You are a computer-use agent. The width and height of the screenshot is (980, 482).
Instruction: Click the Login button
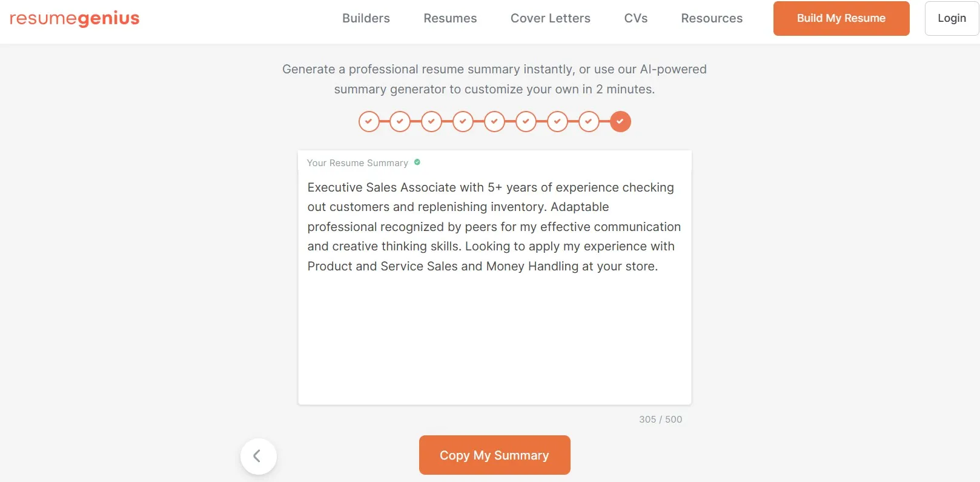pos(951,18)
